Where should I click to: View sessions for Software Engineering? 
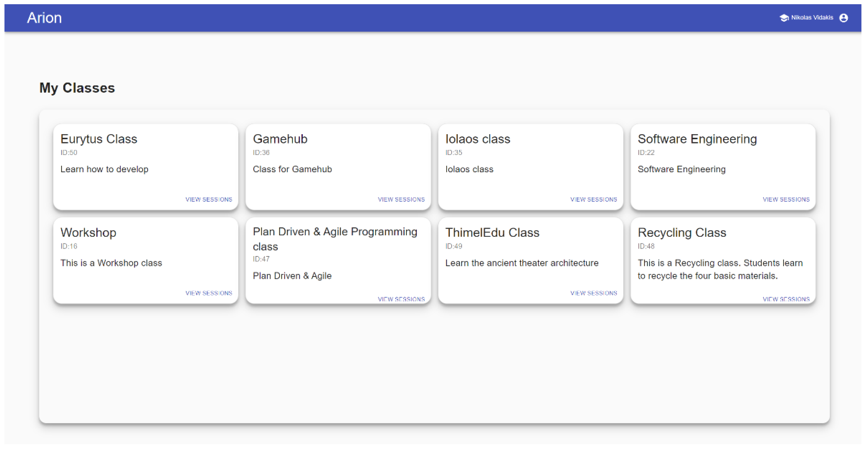pos(786,199)
